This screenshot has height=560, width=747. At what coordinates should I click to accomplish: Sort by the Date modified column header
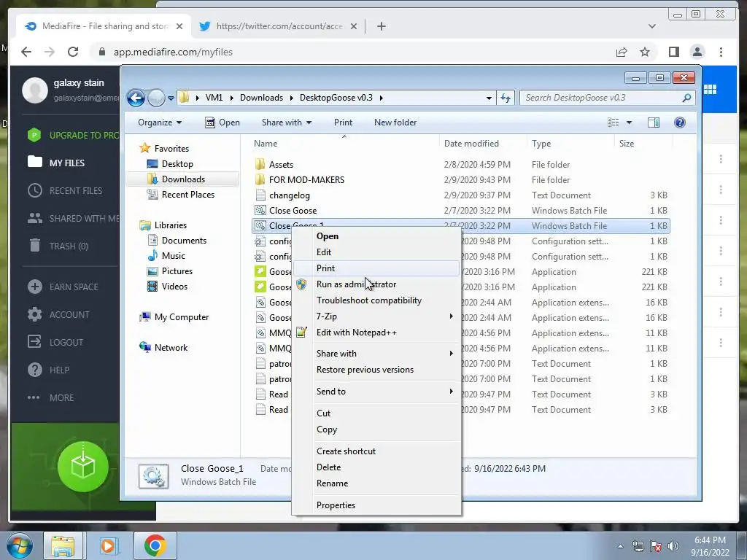click(x=471, y=144)
